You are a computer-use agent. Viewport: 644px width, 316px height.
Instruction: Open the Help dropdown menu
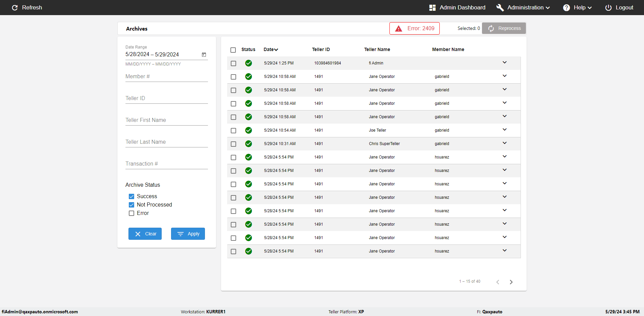[577, 7]
